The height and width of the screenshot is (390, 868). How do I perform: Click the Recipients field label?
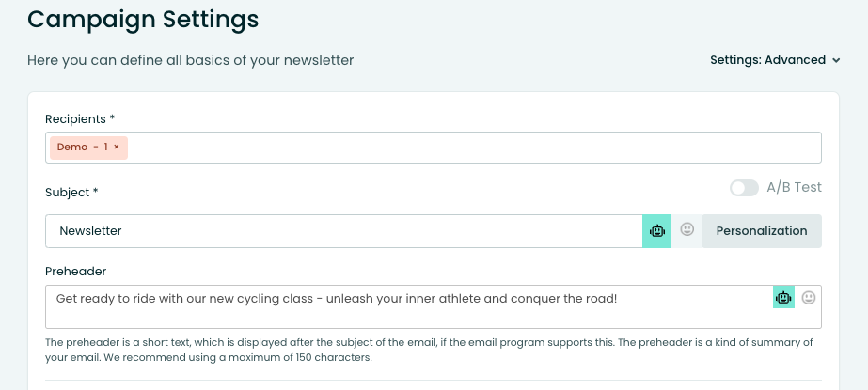[80, 118]
